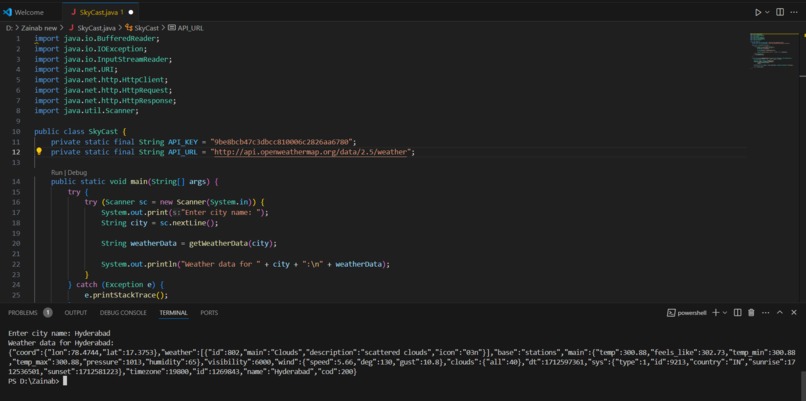
Task: Split the terminal panel
Action: [x=737, y=313]
